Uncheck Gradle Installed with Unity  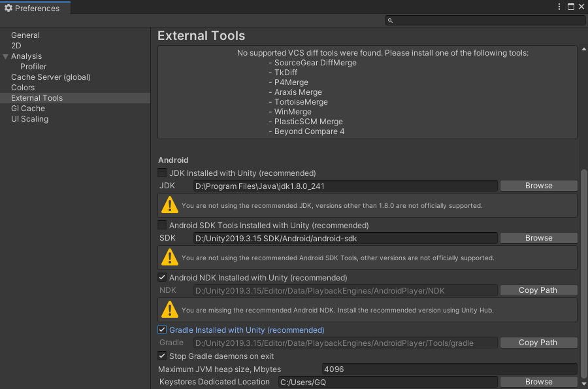tap(162, 330)
